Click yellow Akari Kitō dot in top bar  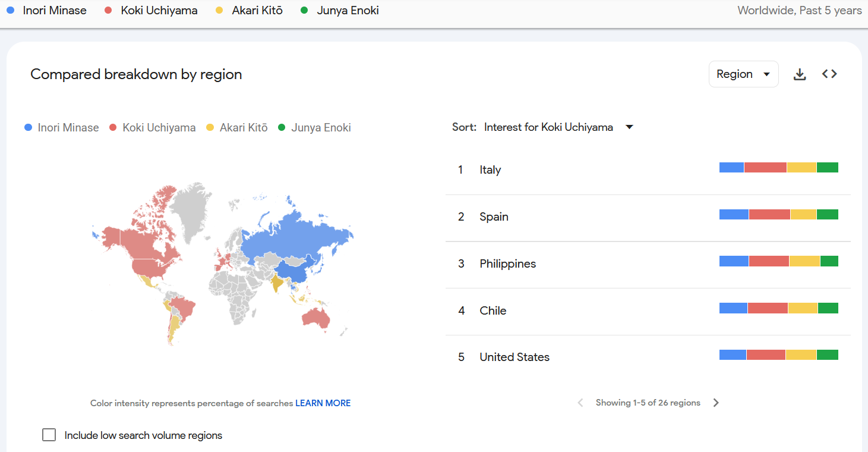coord(219,10)
